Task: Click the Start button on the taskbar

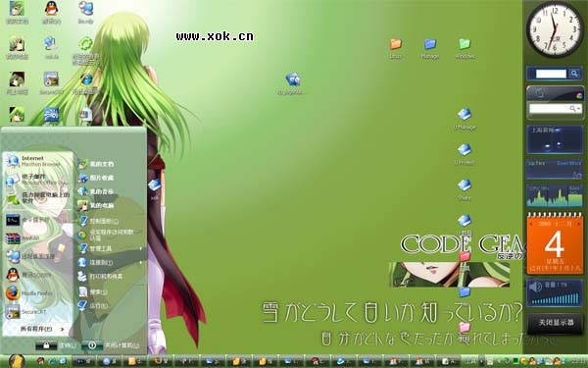Action: [17, 361]
